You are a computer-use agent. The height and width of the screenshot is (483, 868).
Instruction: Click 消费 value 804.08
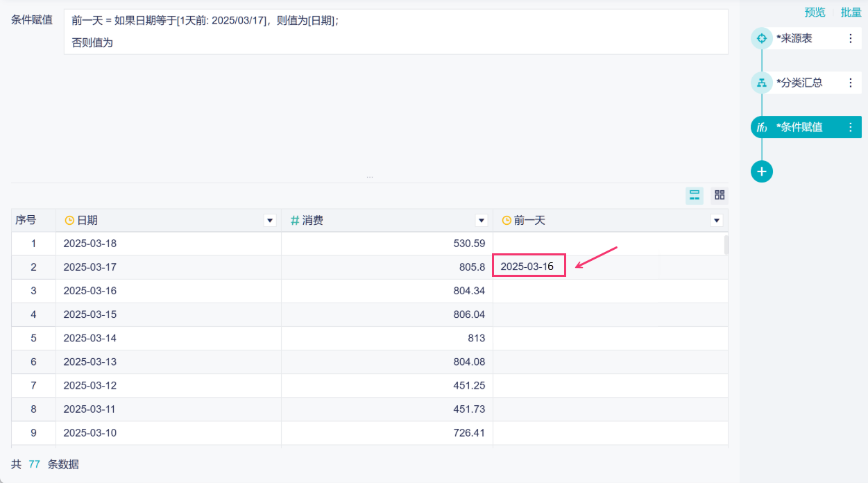click(x=469, y=362)
